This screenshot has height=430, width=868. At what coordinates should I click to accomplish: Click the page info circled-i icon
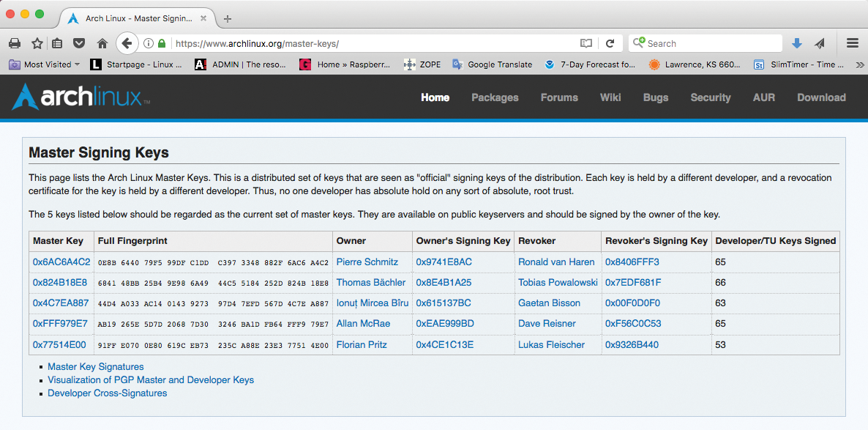click(148, 42)
